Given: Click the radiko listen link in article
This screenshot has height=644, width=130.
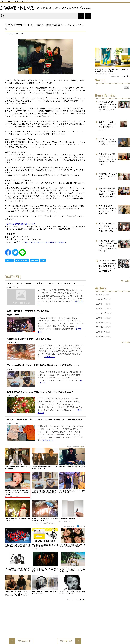Looking at the screenshot, I should 21,224.
